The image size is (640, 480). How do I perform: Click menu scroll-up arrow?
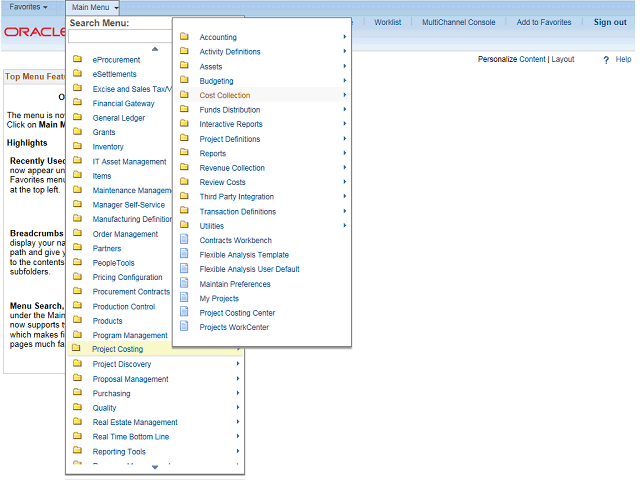pos(155,49)
